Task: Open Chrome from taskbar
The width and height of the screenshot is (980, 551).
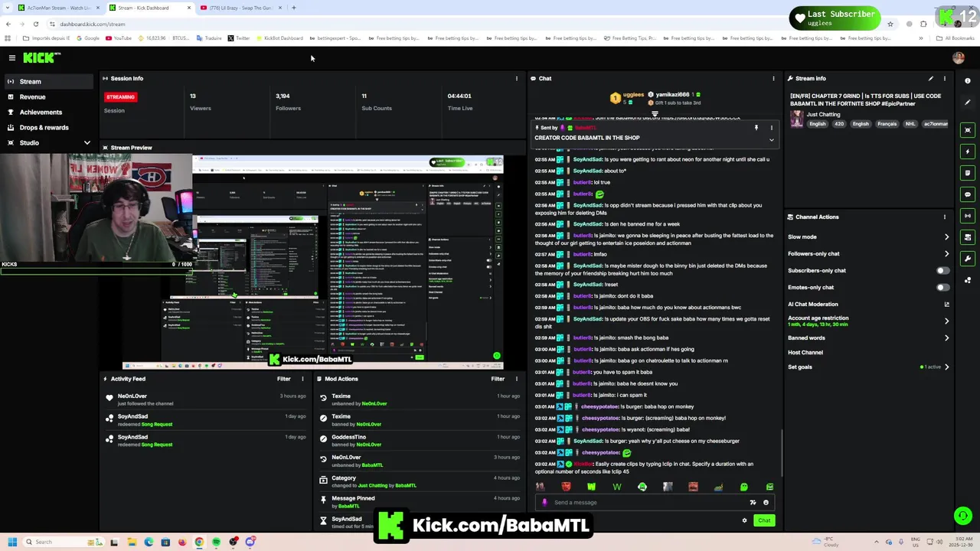Action: coord(199,542)
